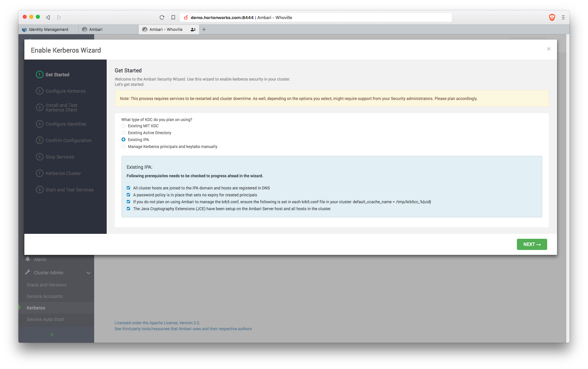Collapse the sidebar with double-chevron icon
This screenshot has height=369, width=588.
click(x=52, y=335)
